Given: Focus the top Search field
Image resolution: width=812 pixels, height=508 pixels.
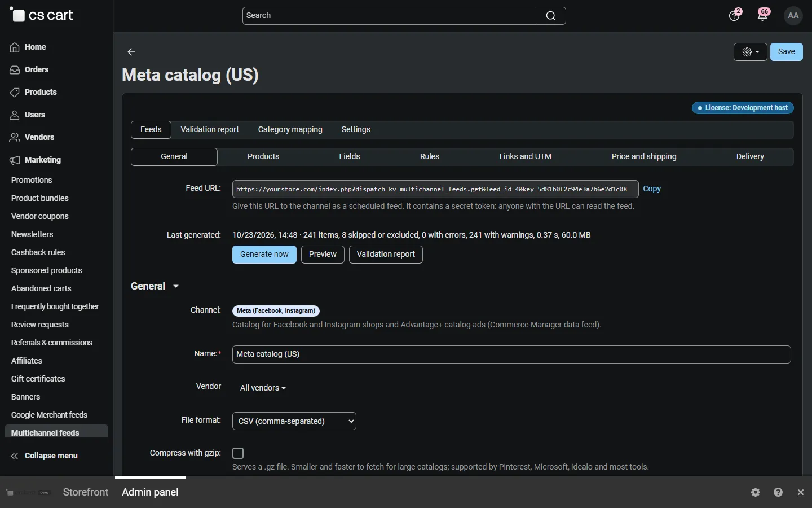Looking at the screenshot, I should pos(404,16).
